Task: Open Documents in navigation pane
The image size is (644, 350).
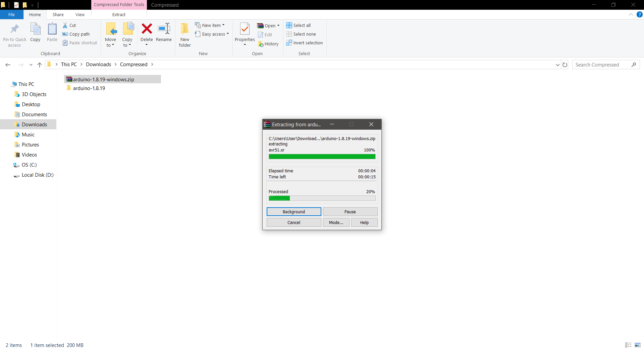Action: pyautogui.click(x=34, y=114)
